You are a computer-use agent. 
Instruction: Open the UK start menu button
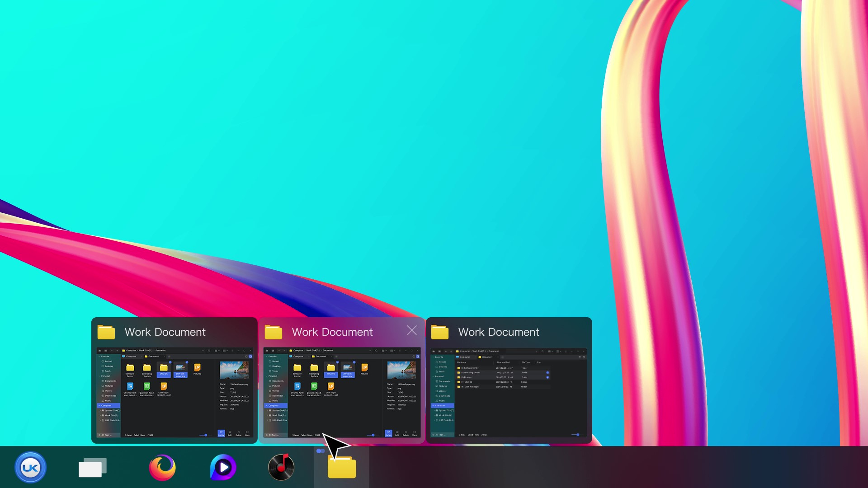(30, 467)
